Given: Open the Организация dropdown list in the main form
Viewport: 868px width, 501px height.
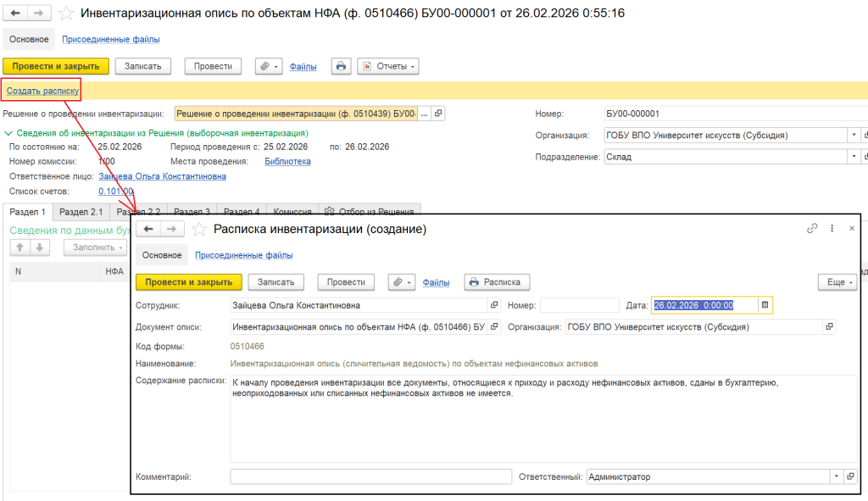Looking at the screenshot, I should [x=853, y=135].
